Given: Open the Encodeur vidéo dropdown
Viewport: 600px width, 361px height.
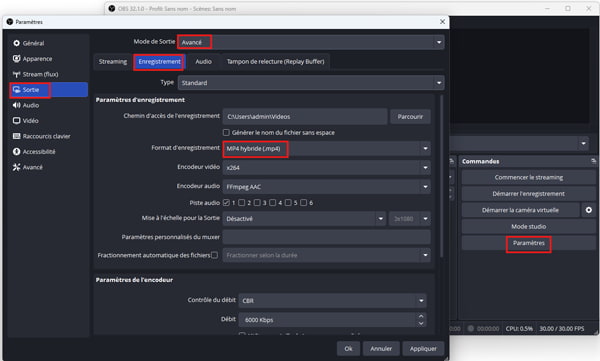Looking at the screenshot, I should pos(326,168).
